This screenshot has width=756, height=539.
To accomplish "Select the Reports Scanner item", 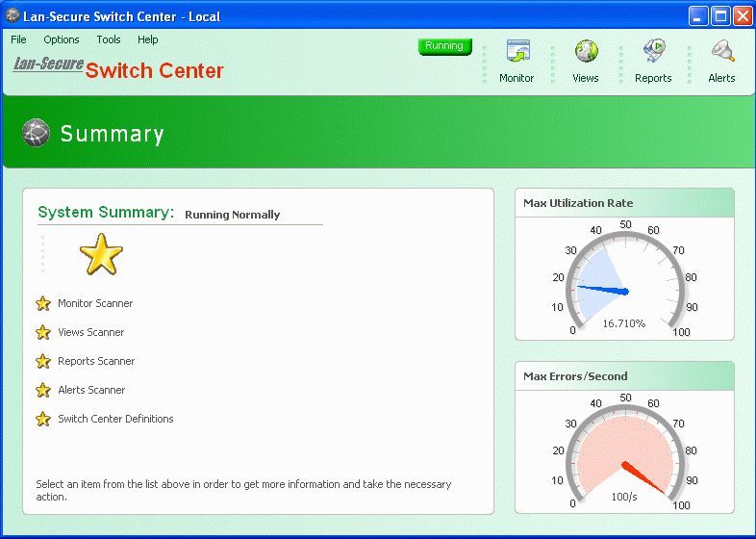I will [96, 361].
